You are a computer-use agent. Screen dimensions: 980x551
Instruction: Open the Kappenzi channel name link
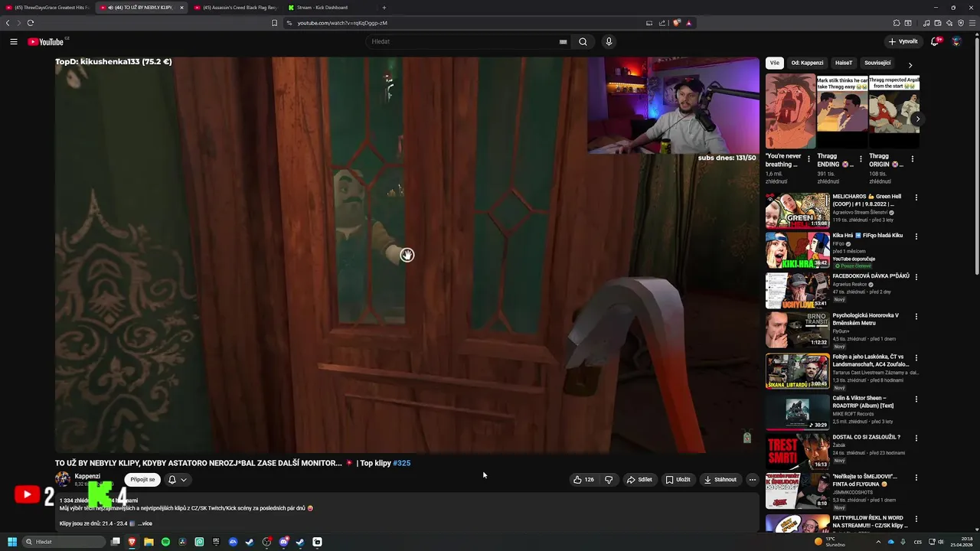point(87,476)
